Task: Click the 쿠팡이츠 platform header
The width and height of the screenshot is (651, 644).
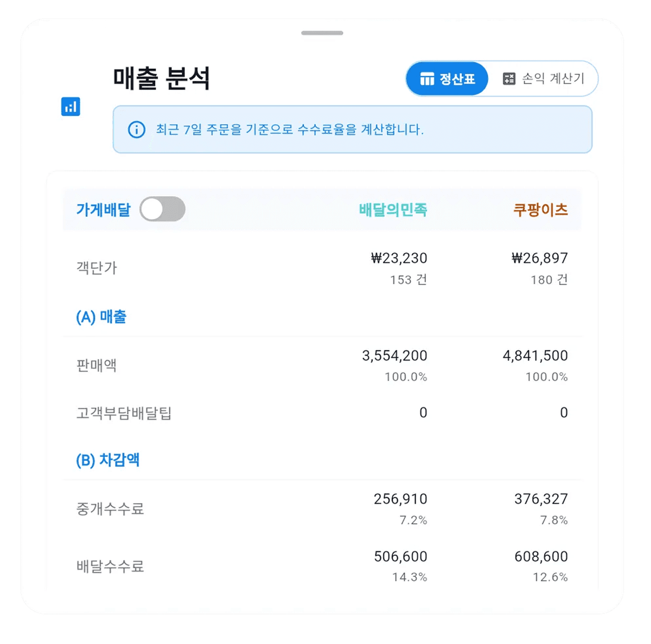Action: click(541, 209)
